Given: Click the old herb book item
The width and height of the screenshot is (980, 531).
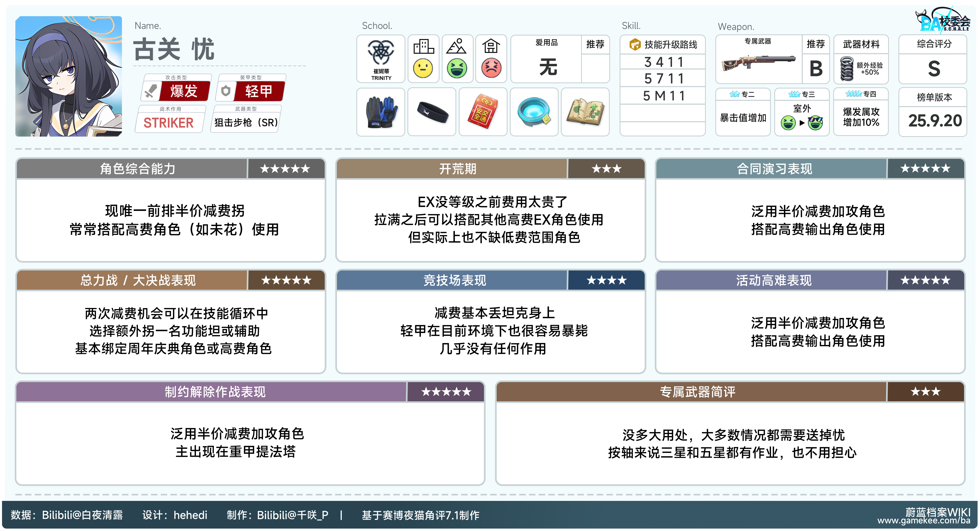Looking at the screenshot, I should click(585, 112).
